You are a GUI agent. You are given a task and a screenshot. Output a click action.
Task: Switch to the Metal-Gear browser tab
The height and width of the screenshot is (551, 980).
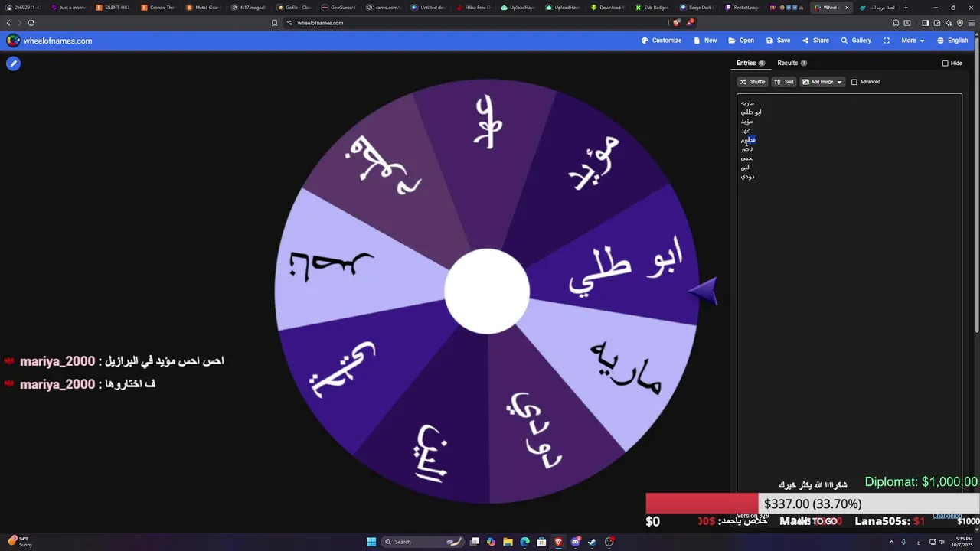click(x=203, y=8)
